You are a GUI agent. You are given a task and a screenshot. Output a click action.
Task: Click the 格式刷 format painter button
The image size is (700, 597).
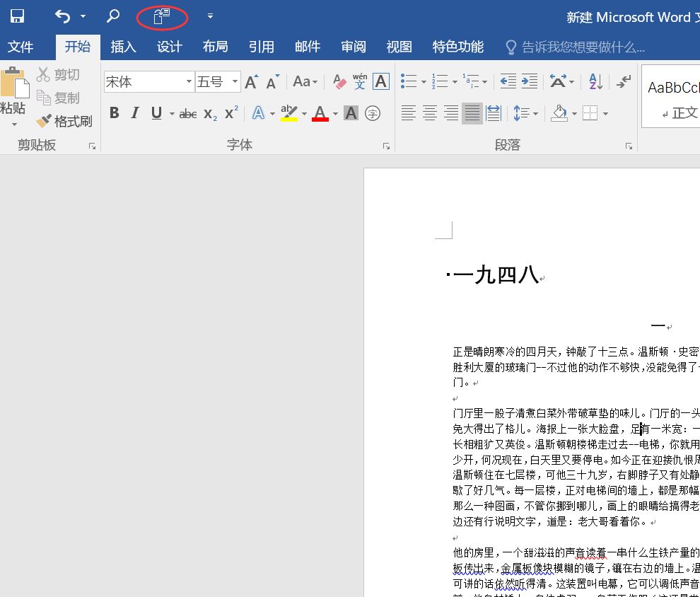tap(64, 121)
